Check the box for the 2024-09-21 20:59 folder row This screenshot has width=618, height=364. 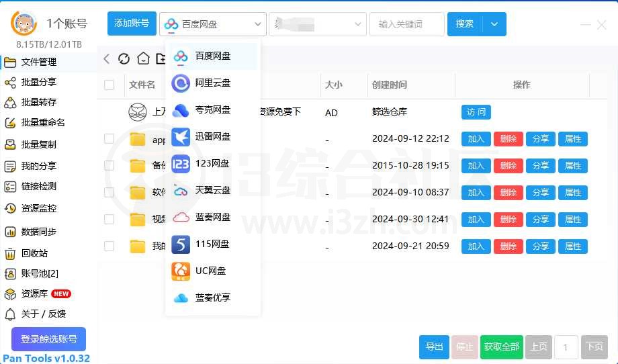(109, 246)
